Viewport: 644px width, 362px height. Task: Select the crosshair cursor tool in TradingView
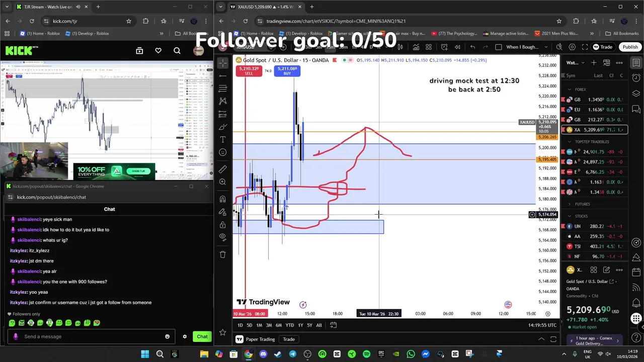tap(223, 63)
